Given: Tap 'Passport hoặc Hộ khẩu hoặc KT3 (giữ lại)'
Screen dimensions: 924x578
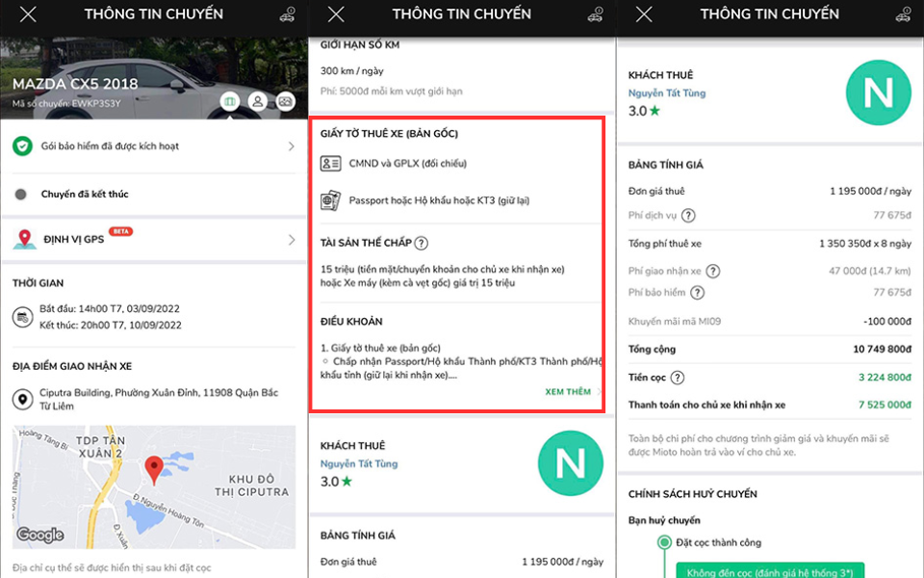Looking at the screenshot, I should (439, 200).
